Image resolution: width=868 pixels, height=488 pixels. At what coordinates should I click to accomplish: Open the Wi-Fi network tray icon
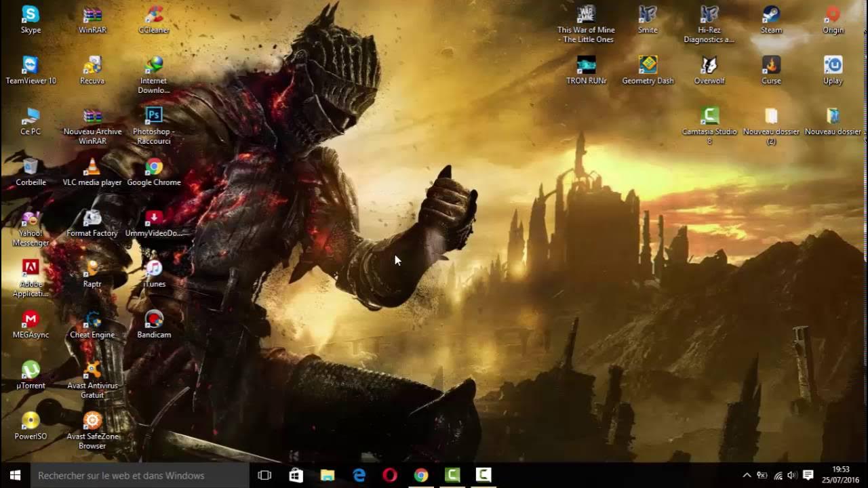777,475
